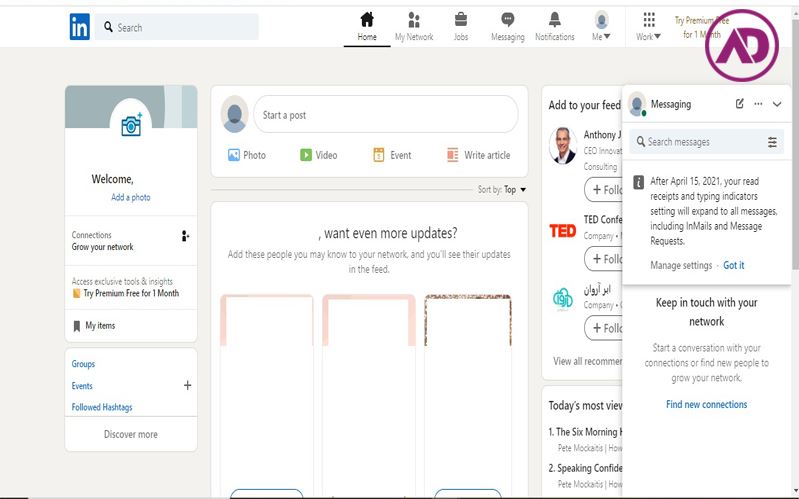Follow TED Conferences
This screenshot has height=499, width=799.
[x=603, y=259]
